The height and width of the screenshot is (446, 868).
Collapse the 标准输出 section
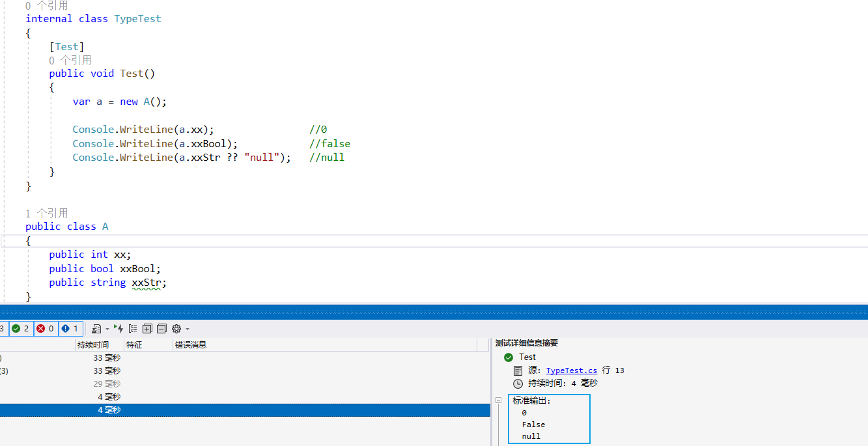(x=498, y=400)
